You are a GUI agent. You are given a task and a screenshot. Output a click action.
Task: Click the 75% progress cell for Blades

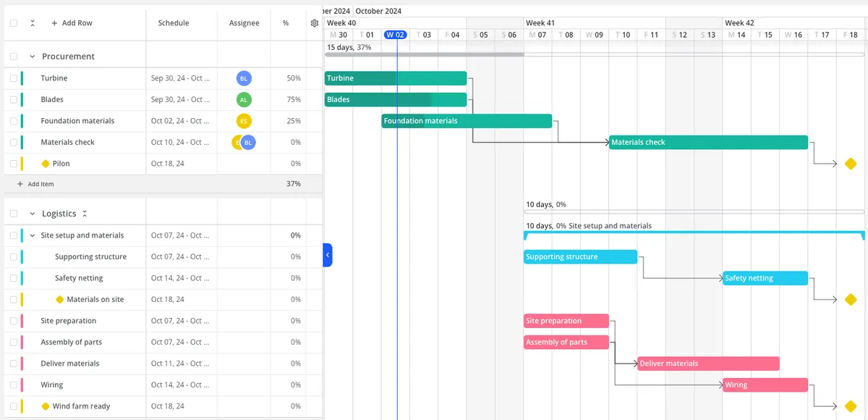pos(294,100)
